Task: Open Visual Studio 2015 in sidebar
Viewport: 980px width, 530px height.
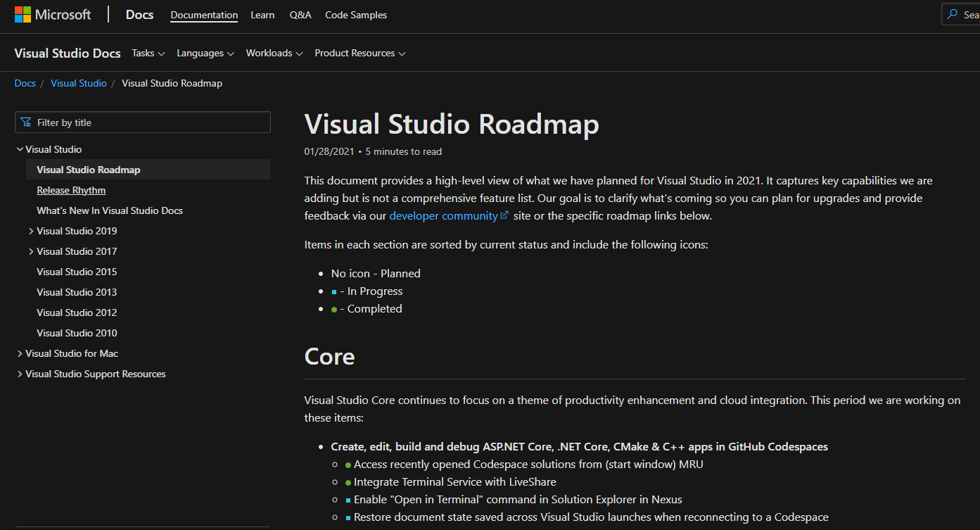Action: [x=77, y=272]
